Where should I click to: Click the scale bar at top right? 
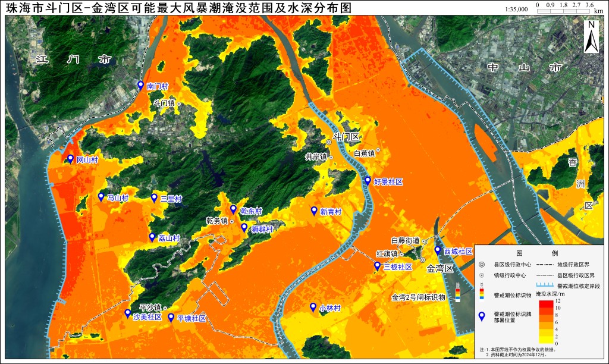(563, 11)
